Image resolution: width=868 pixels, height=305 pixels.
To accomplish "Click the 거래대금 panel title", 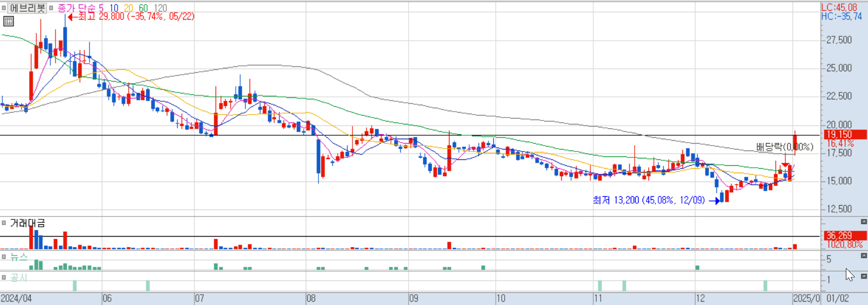I will click(x=28, y=223).
